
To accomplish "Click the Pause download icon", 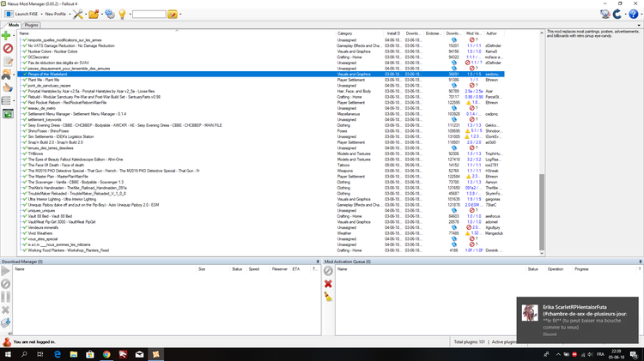I will 5,297.
